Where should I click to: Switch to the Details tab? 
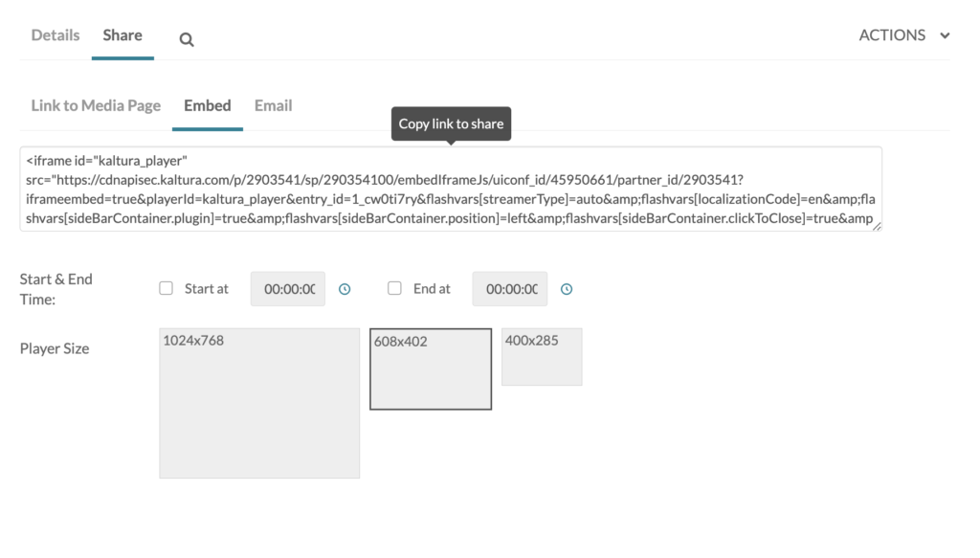[56, 35]
